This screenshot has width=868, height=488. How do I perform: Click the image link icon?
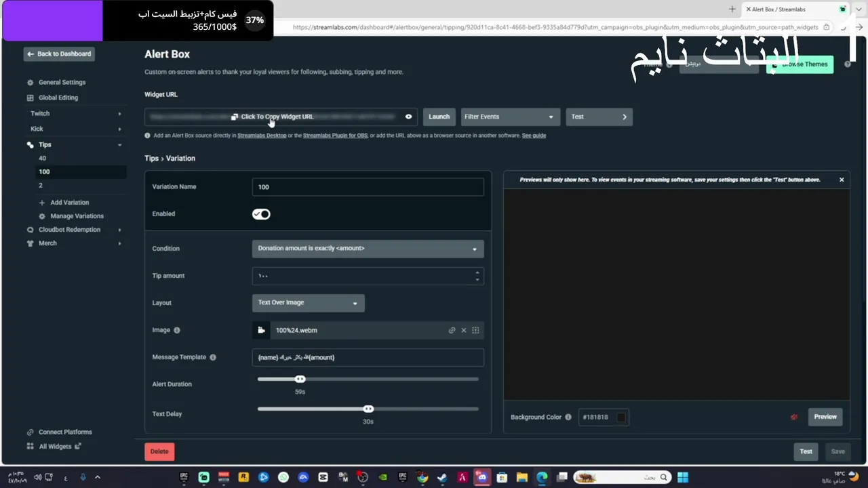point(452,330)
